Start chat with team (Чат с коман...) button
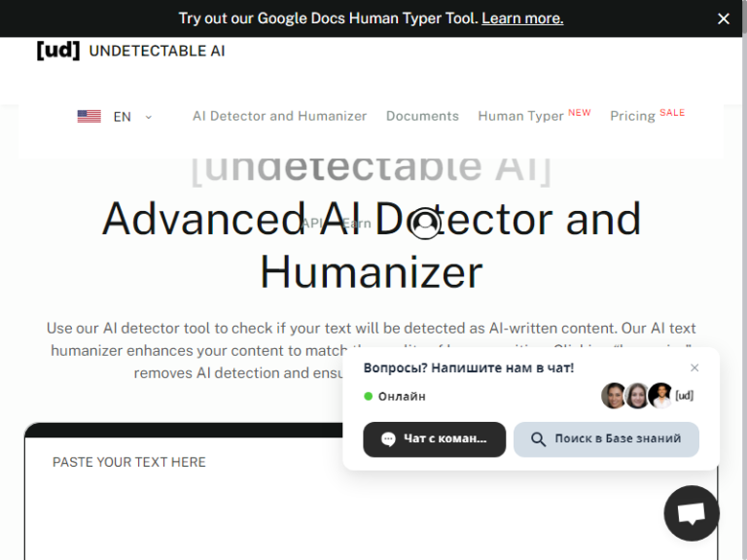 [x=434, y=439]
